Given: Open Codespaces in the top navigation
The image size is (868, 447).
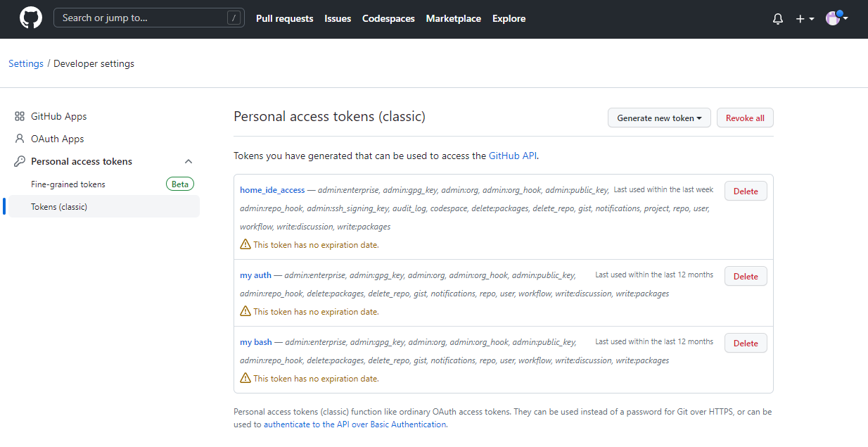Looking at the screenshot, I should 388,18.
